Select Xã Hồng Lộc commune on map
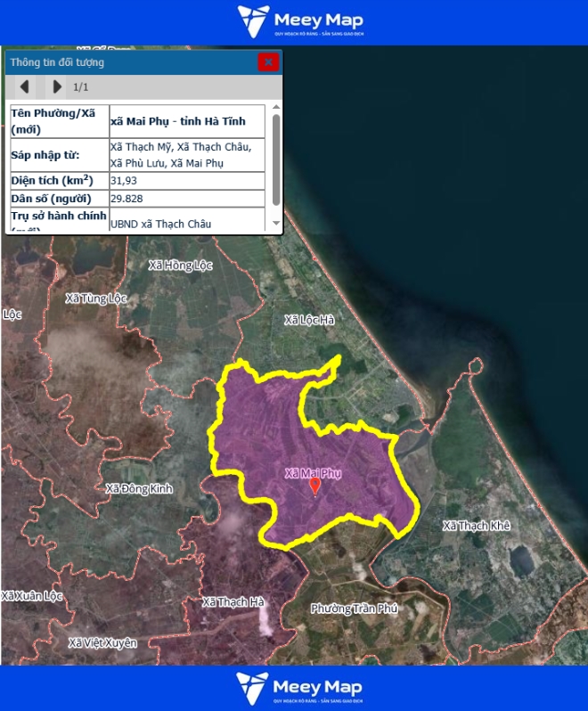 pyautogui.click(x=181, y=266)
